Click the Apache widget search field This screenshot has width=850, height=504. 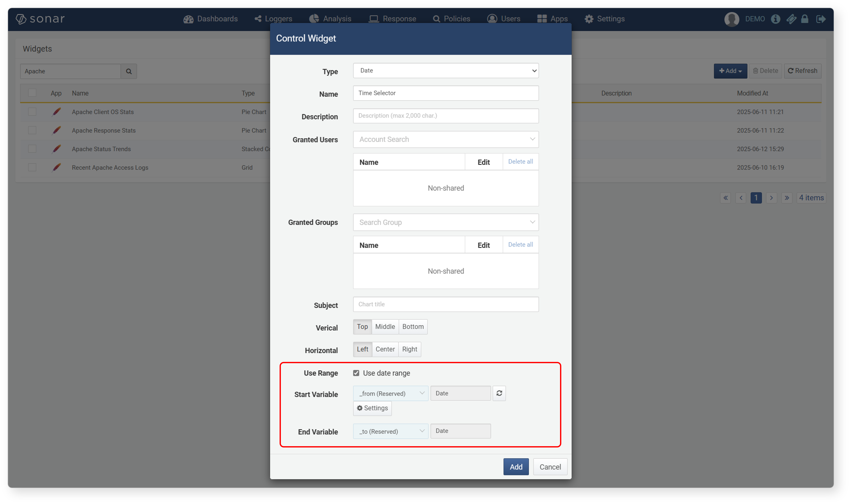tap(70, 71)
